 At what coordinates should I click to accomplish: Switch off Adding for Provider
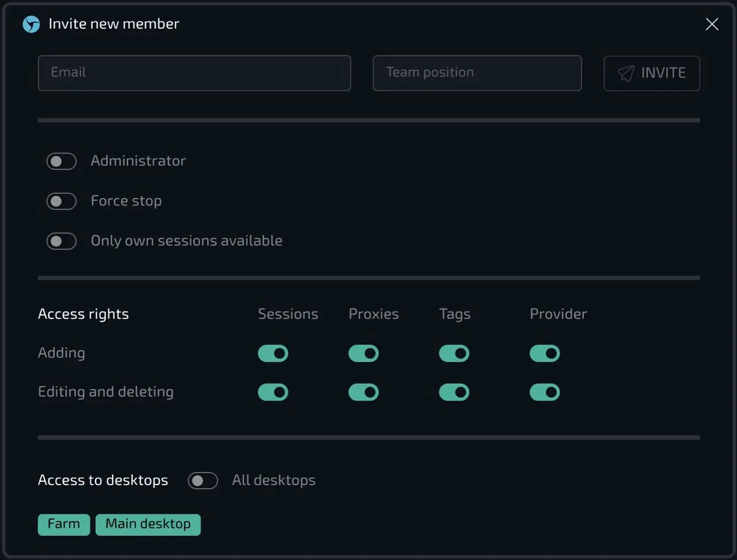pos(544,353)
